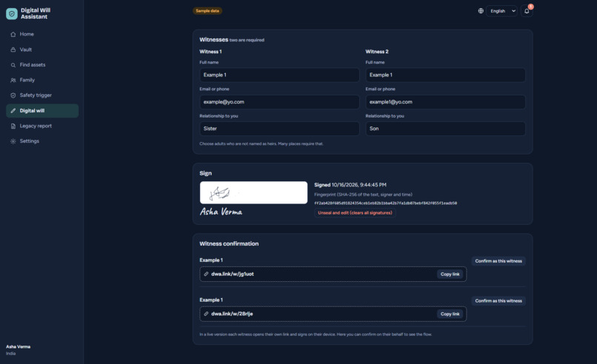Click Witness 2 Email or phone field

(x=445, y=102)
